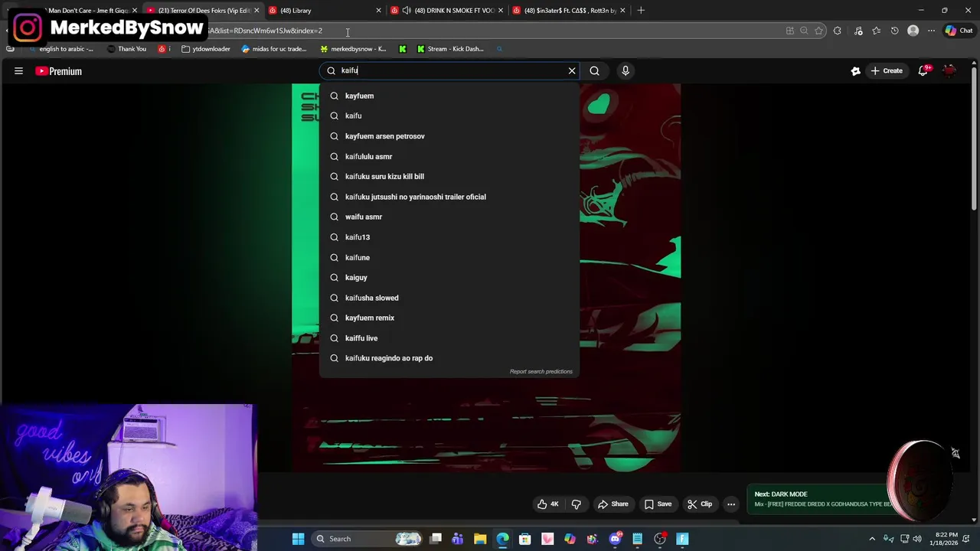Open the 'merkedbysnow - K' bookmark
Screen dimensions: 980x551
coord(353,49)
